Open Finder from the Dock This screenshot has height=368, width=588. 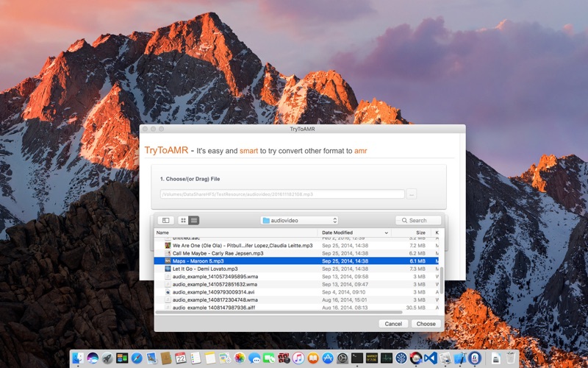coord(79,358)
